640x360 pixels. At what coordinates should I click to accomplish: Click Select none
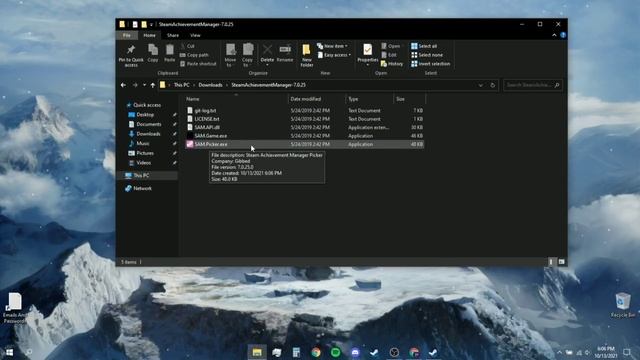pyautogui.click(x=427, y=55)
